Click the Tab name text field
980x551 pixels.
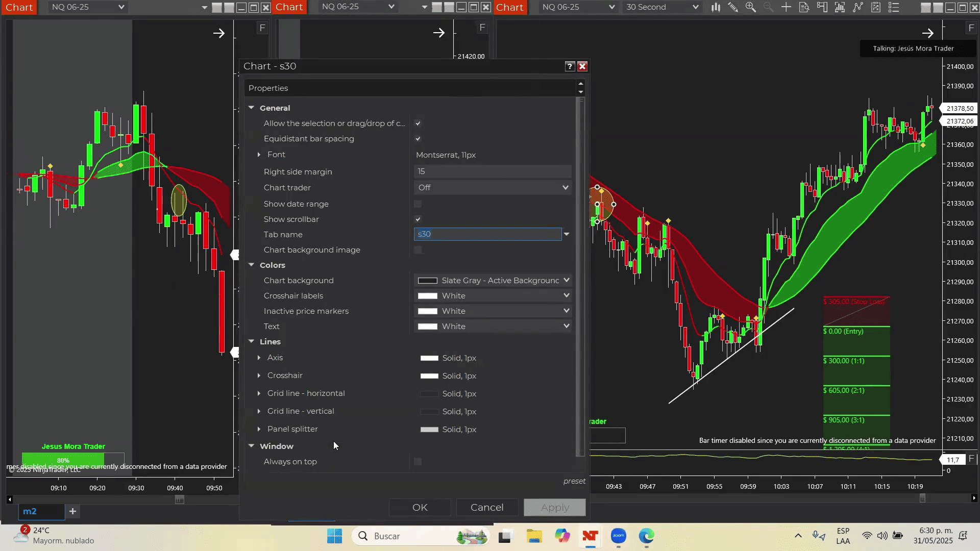pos(487,234)
